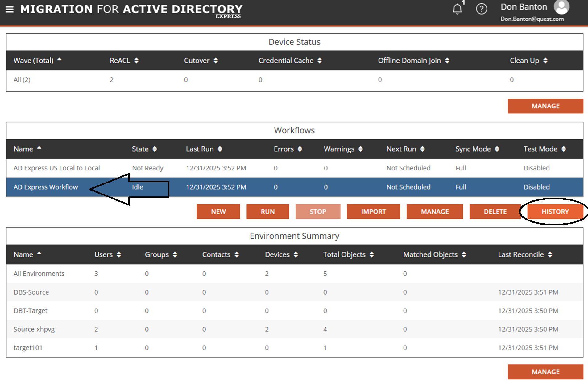Click MANAGE under Device Status

pos(545,106)
